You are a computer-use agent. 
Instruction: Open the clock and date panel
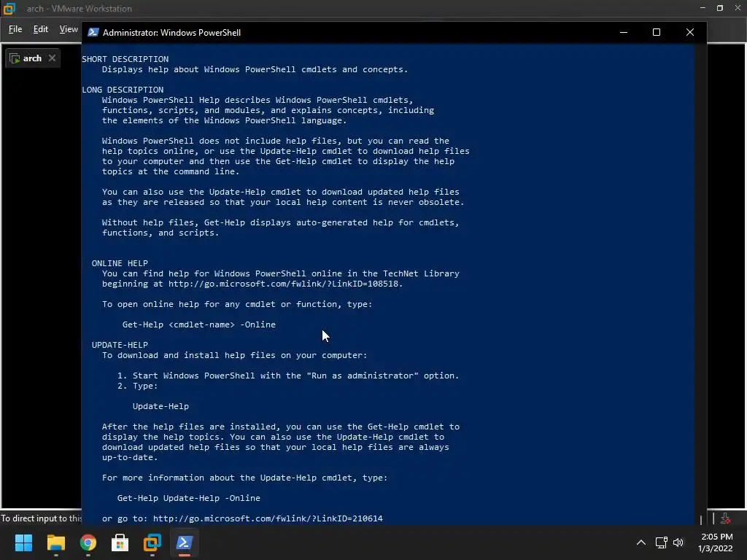coord(716,542)
